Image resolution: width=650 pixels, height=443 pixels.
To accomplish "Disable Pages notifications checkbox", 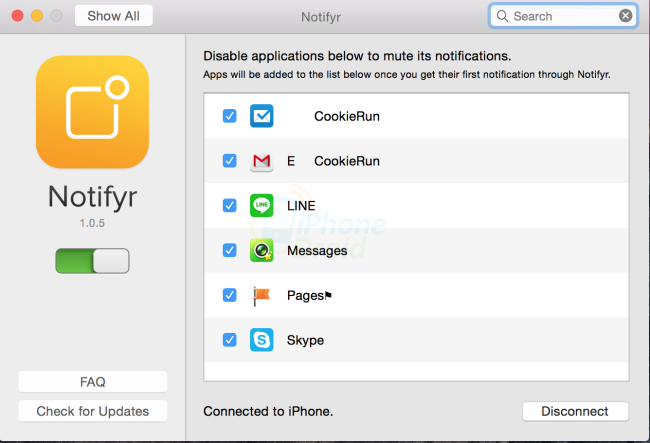I will click(230, 295).
